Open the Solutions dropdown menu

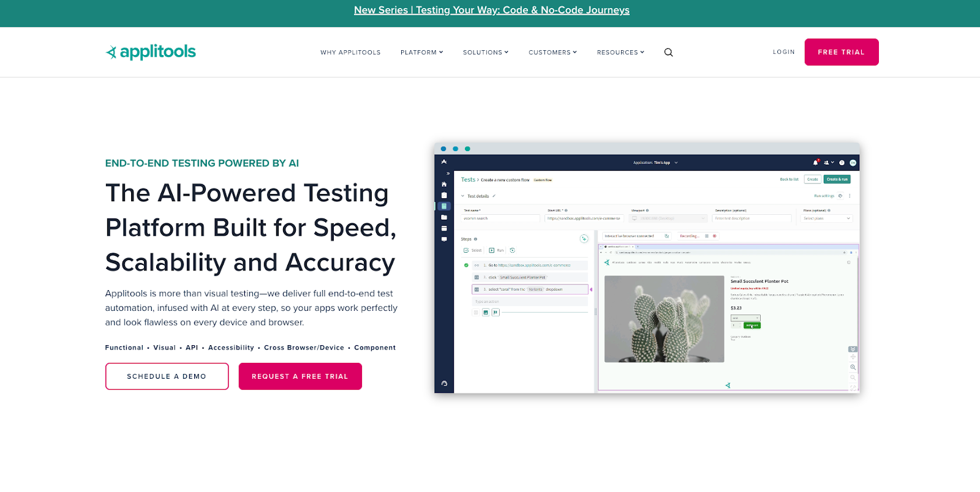[x=485, y=53]
